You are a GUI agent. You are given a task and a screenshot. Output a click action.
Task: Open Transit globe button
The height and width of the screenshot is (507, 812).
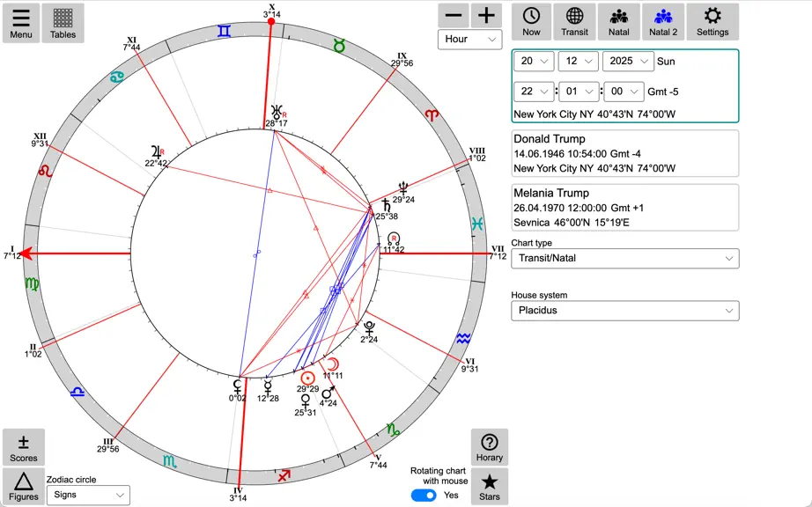click(574, 22)
